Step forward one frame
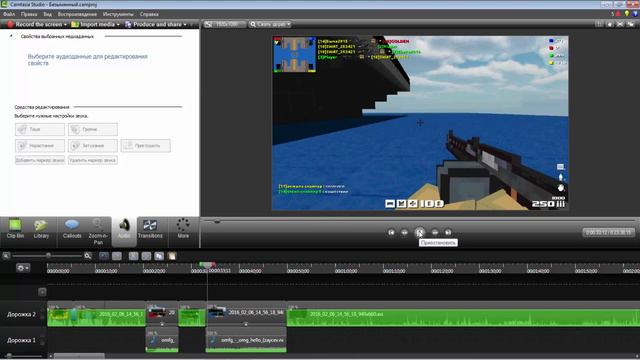Screen dimensions: 640x360 (x=435, y=232)
